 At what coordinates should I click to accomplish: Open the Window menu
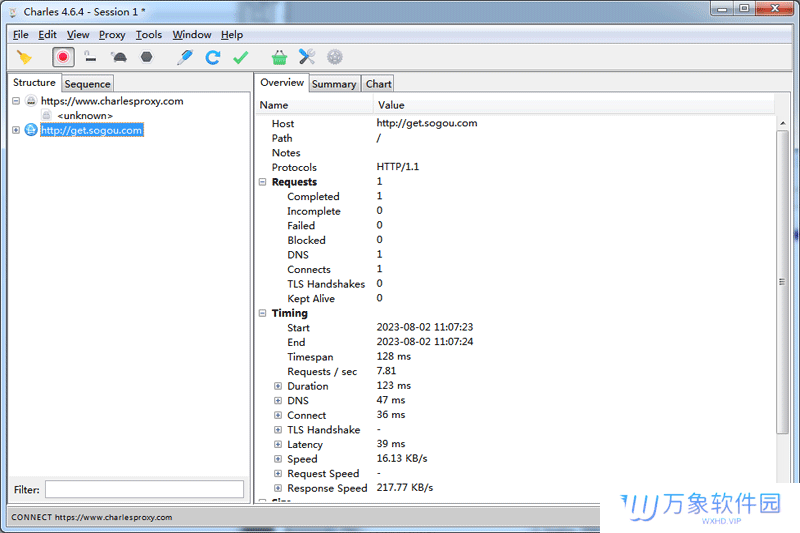[x=192, y=35]
